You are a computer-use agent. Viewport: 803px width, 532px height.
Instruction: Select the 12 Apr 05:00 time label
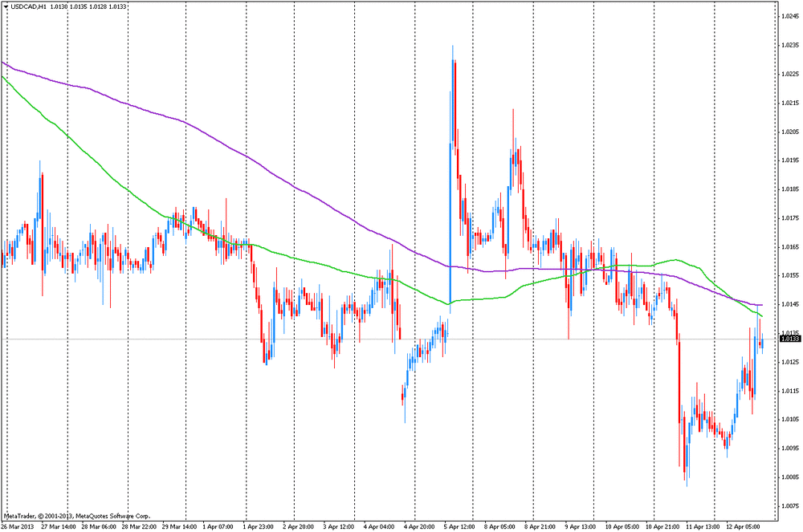[743, 526]
